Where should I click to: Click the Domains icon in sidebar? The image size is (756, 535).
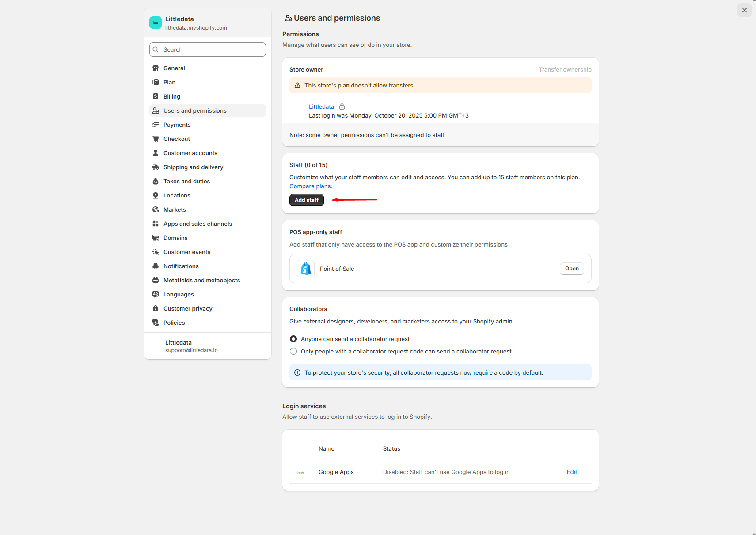156,238
